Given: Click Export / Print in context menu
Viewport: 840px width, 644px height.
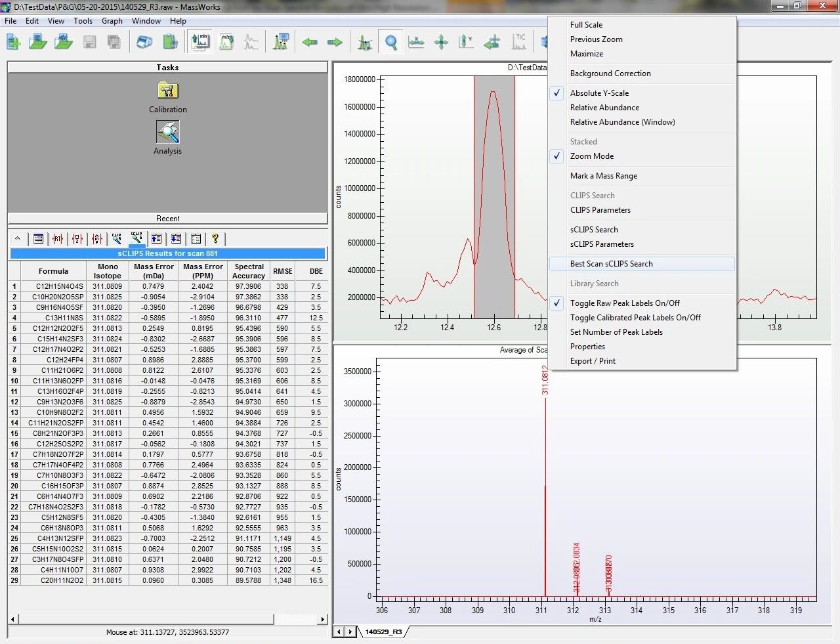Looking at the screenshot, I should coord(593,361).
